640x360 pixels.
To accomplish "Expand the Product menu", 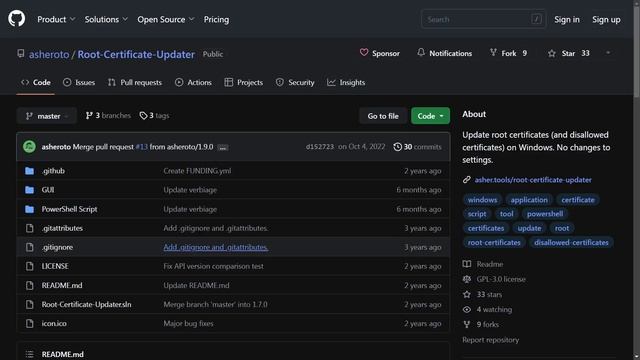I will [x=56, y=19].
